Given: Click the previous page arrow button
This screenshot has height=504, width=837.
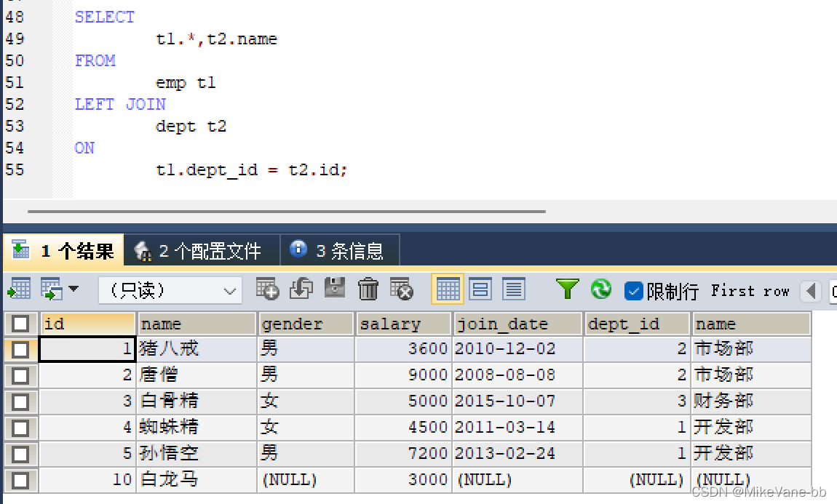Looking at the screenshot, I should click(x=811, y=291).
